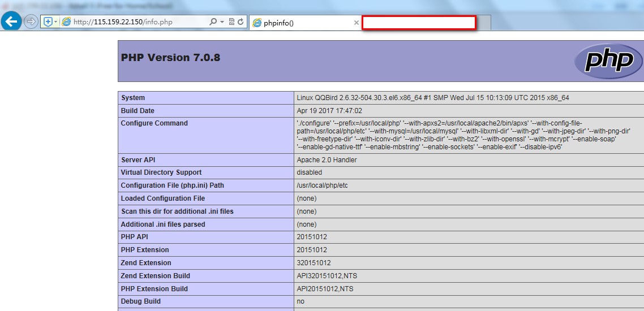This screenshot has width=644, height=311.
Task: Click the "Server API" row label
Action: [x=138, y=160]
